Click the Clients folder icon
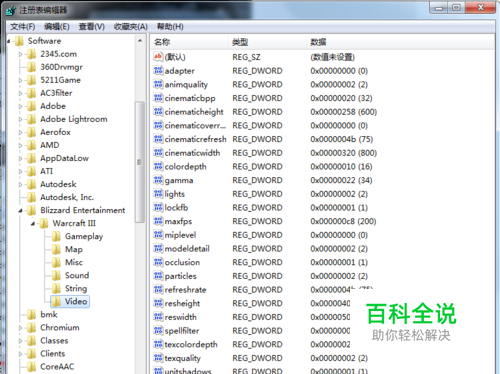 click(32, 353)
